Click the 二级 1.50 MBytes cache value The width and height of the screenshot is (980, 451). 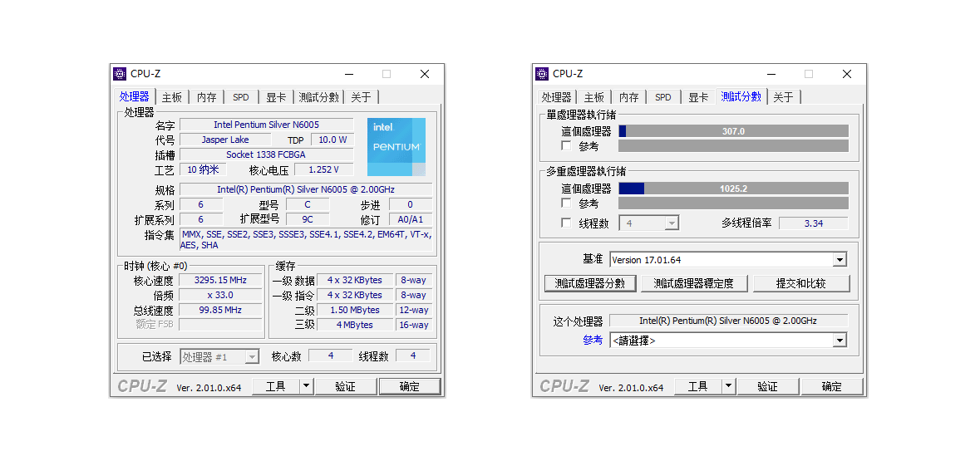click(x=354, y=310)
